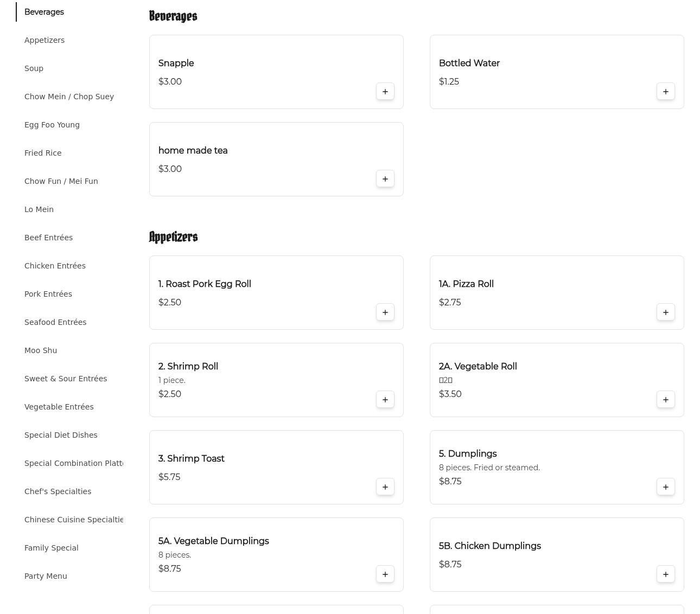
Task: Add Bottled Water with plus button
Action: tap(665, 92)
